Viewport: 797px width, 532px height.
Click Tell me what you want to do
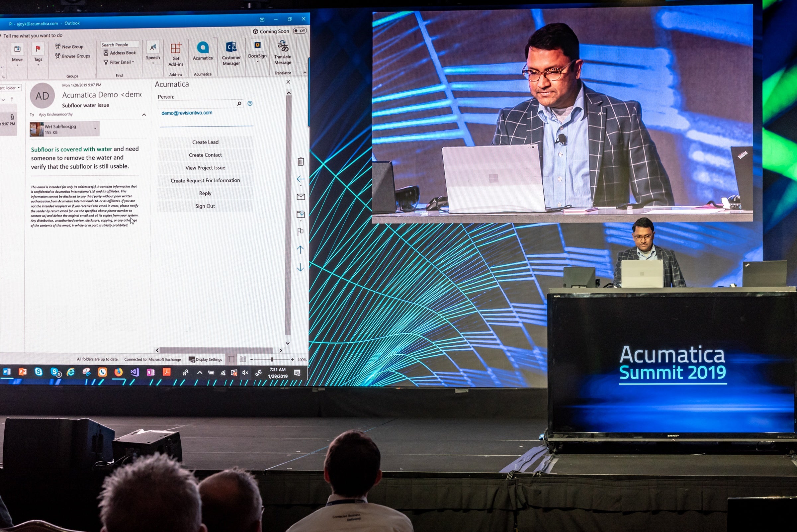[x=33, y=35]
